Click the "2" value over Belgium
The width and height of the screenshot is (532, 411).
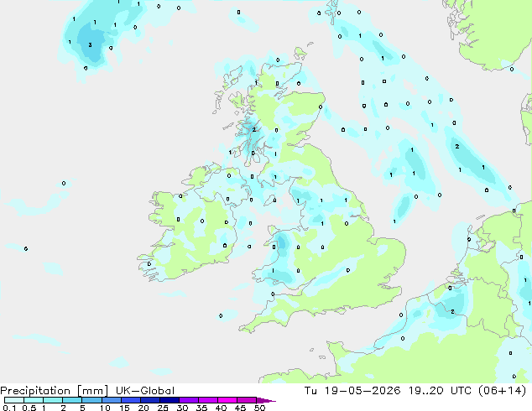click(x=452, y=311)
